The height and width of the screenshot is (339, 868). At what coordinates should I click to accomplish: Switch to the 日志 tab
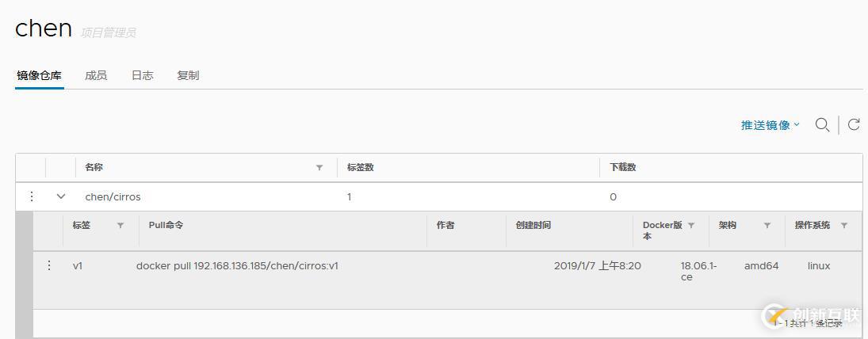click(142, 76)
